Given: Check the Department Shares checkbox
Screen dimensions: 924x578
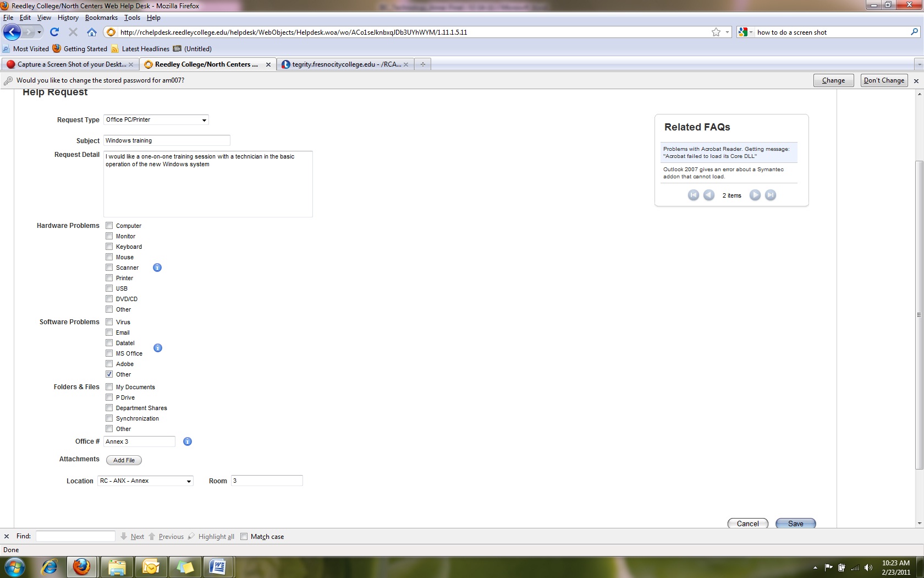Looking at the screenshot, I should 109,408.
